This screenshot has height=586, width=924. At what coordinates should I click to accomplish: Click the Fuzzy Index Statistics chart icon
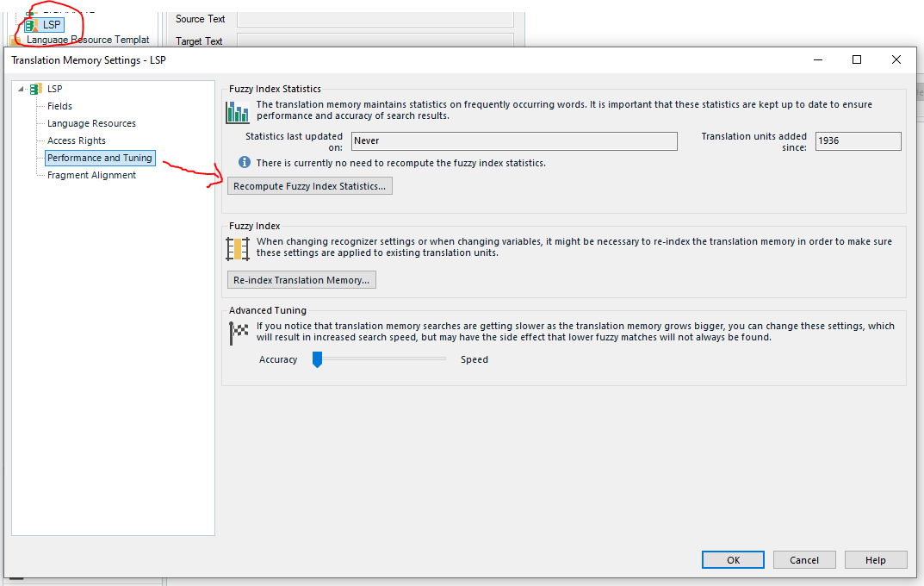pos(238,111)
